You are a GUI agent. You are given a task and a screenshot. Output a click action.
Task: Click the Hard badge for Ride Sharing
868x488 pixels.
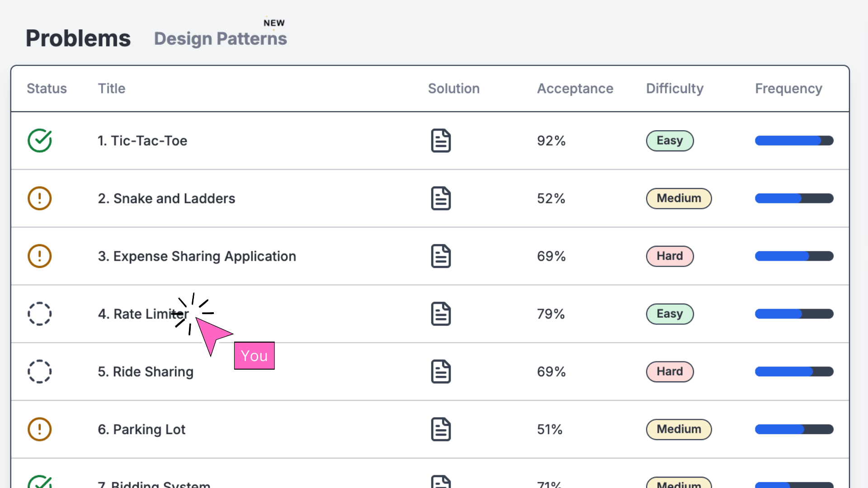[x=670, y=371]
